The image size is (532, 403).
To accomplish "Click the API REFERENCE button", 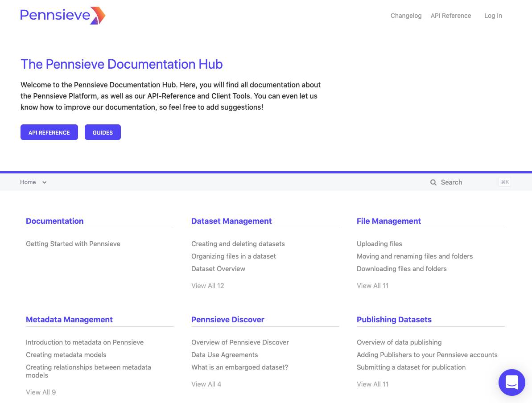I will (49, 132).
